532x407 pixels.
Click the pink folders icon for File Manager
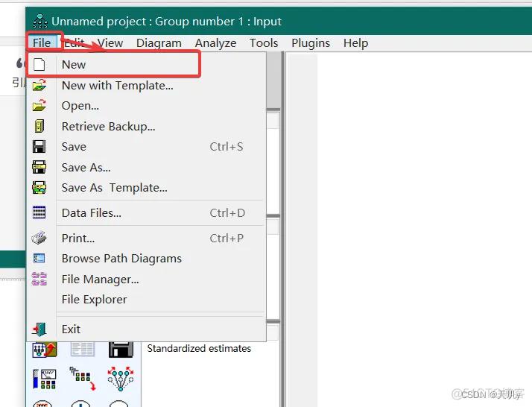39,279
